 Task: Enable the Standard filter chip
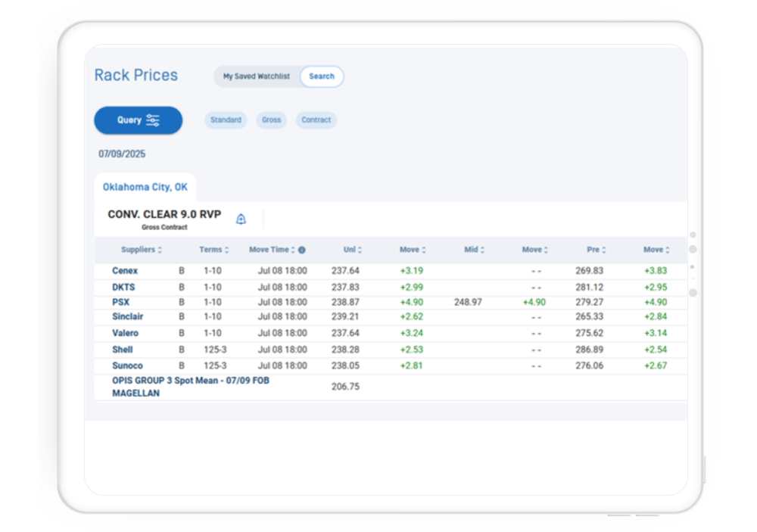click(x=225, y=120)
